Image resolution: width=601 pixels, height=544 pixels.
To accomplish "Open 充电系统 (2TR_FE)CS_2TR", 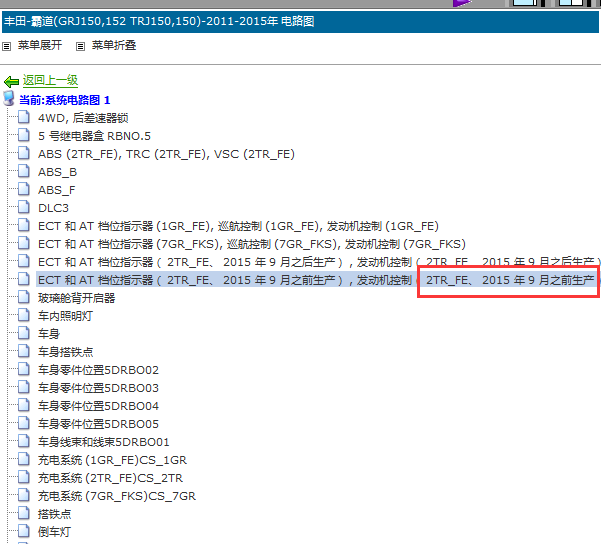I will click(110, 478).
